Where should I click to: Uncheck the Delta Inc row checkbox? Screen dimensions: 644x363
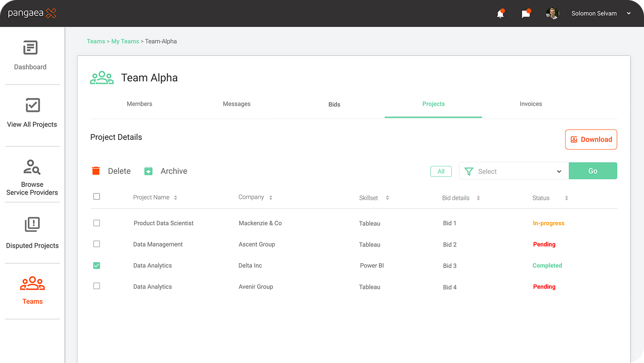pos(97,266)
